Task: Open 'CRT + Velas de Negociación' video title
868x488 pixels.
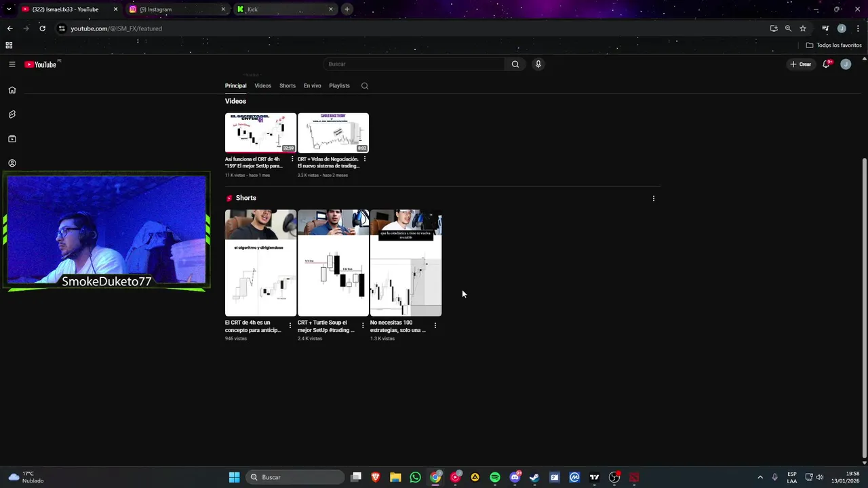Action: (x=328, y=163)
